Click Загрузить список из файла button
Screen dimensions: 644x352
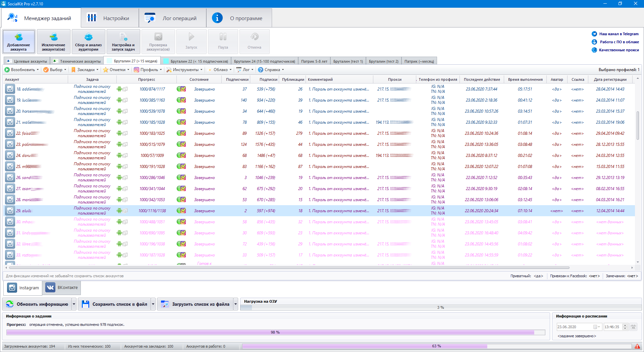(196, 304)
